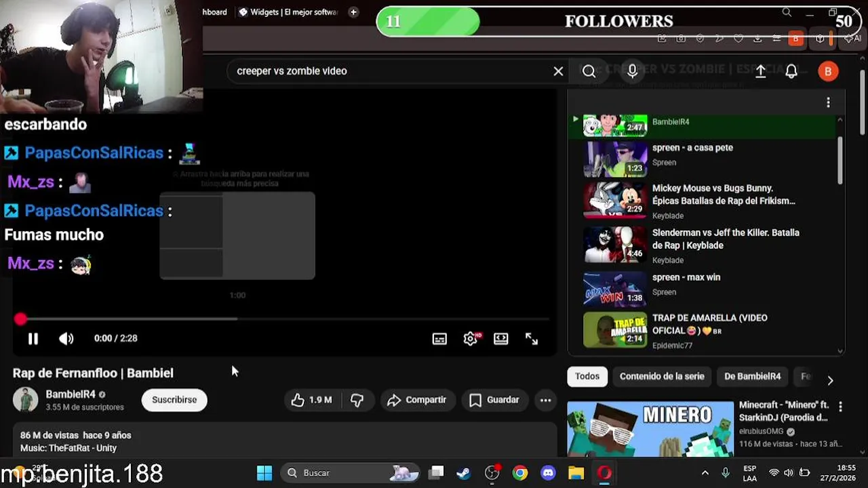Open Opera downloads icon
The image size is (868, 488).
point(758,39)
